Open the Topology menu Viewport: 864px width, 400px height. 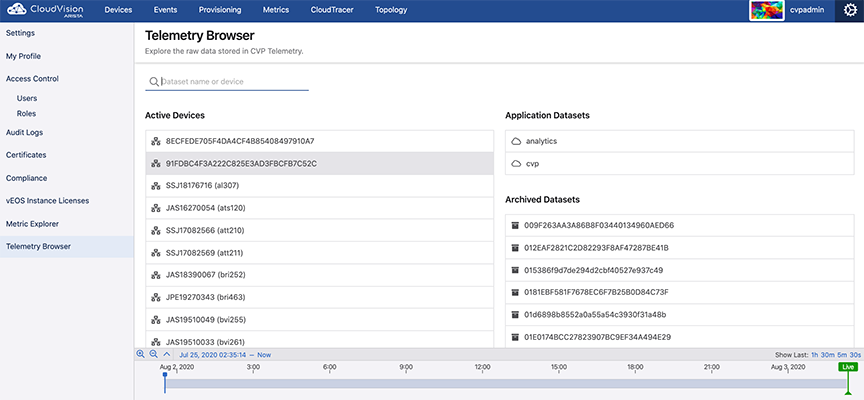391,10
